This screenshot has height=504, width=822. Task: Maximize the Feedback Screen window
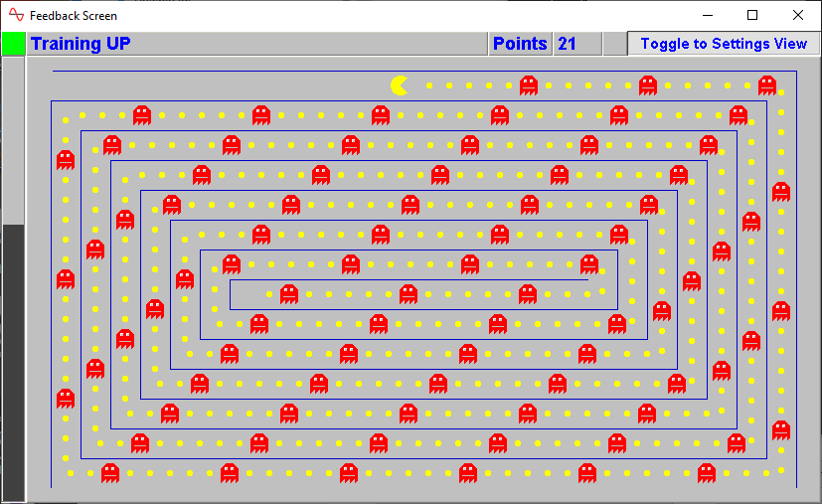click(752, 15)
